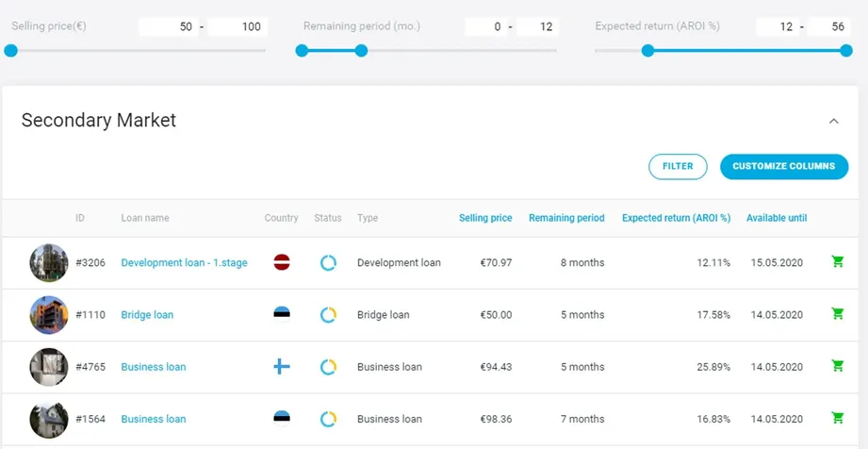This screenshot has width=868, height=449.
Task: Click cart icon in loan #1564 row
Action: click(838, 418)
